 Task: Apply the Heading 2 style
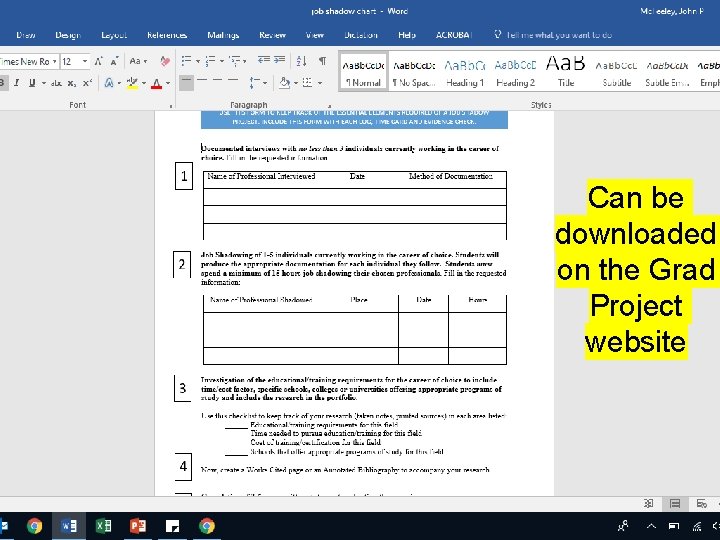pos(515,73)
